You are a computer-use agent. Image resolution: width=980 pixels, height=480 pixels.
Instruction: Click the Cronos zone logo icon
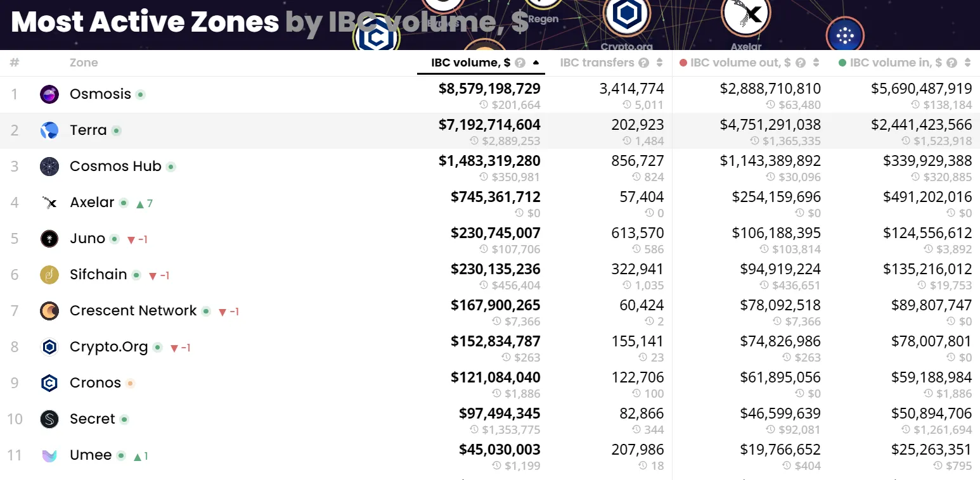coord(49,383)
